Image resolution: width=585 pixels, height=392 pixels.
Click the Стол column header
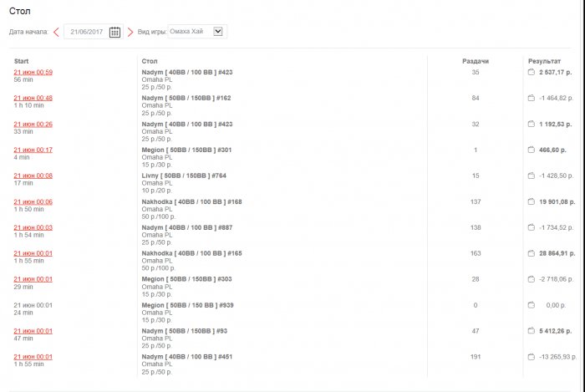[x=150, y=61]
